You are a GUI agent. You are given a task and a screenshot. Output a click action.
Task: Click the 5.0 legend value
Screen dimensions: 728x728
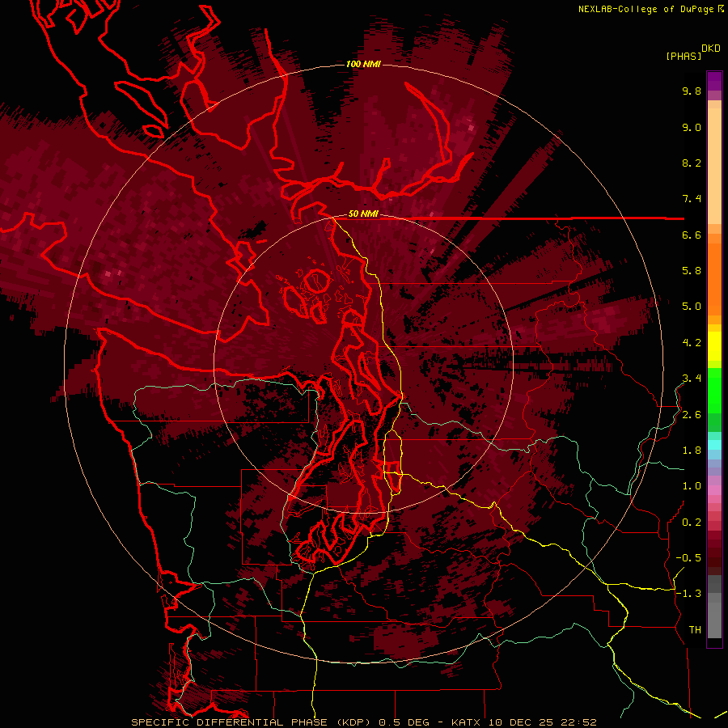pos(692,307)
